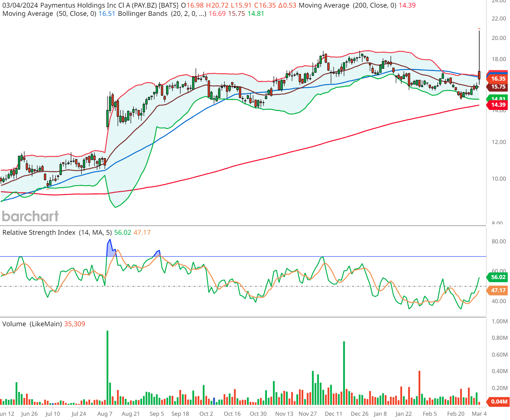
Task: Click the Oct 16 date label
Action: pos(232,414)
